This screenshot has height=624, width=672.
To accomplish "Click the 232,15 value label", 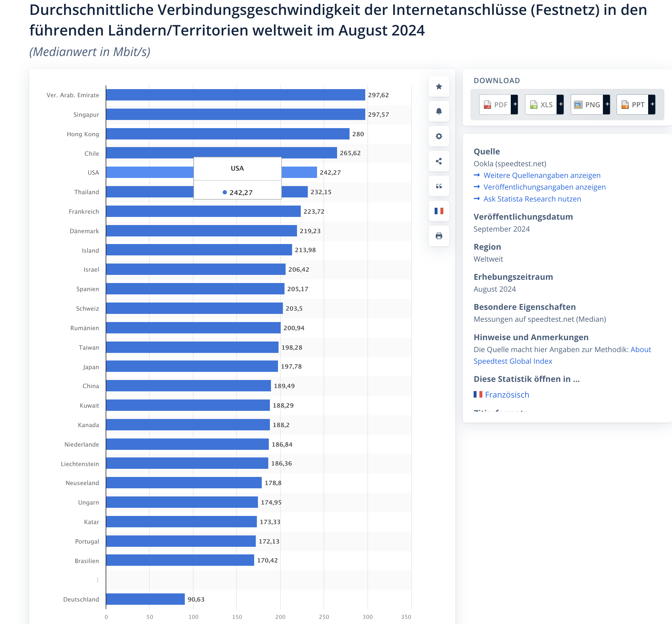I will point(321,192).
